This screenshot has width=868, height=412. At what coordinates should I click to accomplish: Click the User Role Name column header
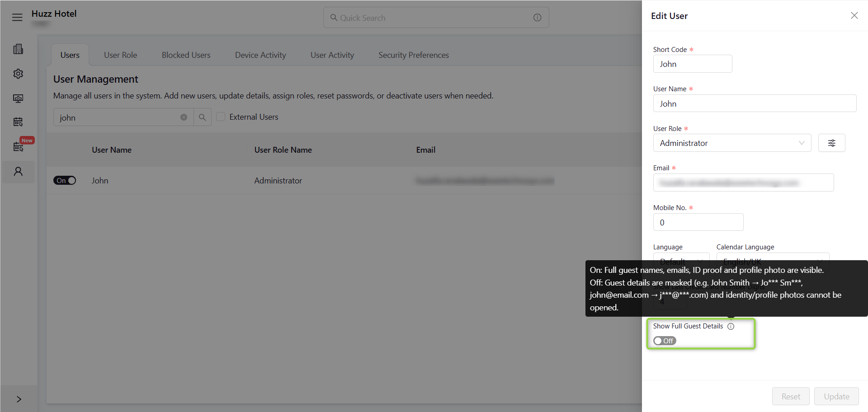click(283, 150)
